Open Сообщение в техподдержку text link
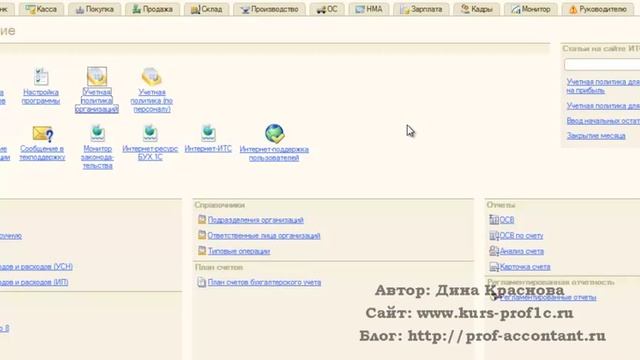640x360 pixels. [x=42, y=153]
